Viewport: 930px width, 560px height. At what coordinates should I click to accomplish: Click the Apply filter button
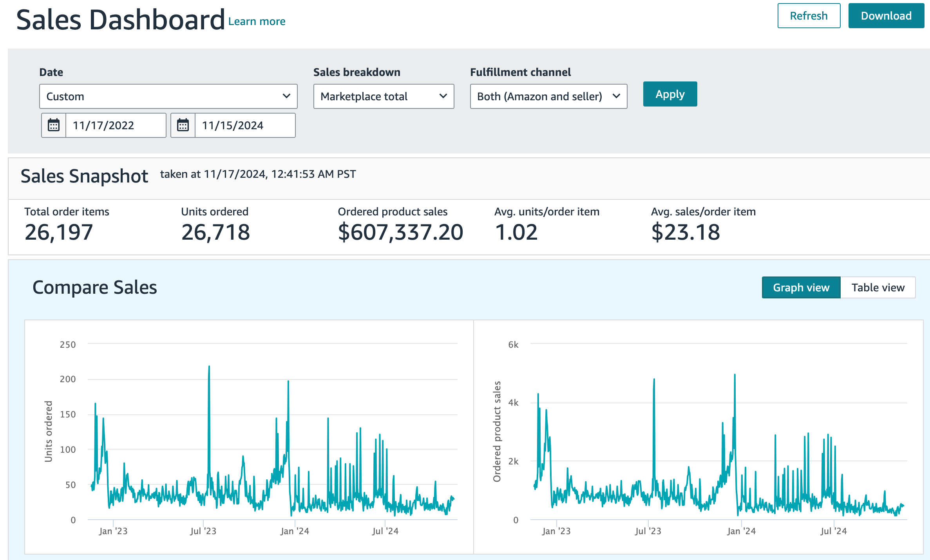(670, 94)
